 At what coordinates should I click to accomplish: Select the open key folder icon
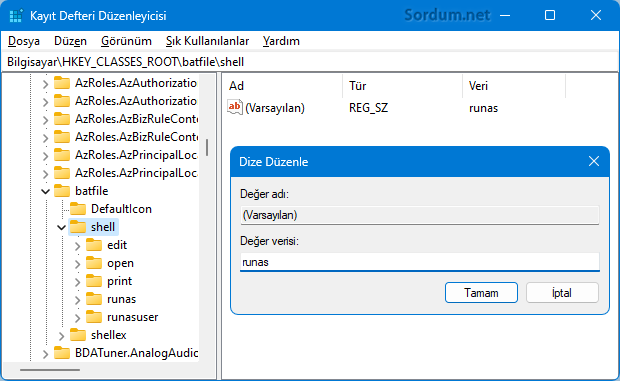tap(94, 263)
